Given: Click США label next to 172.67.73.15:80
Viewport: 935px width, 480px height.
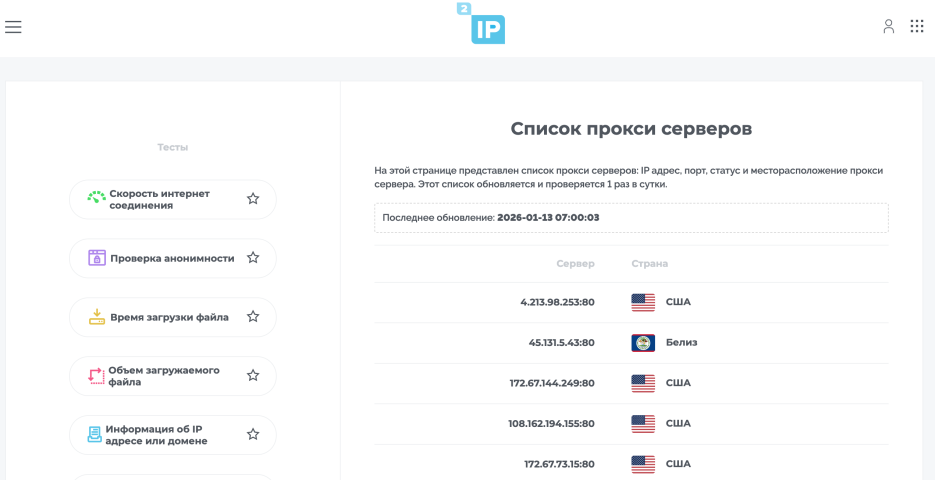Looking at the screenshot, I should click(678, 464).
